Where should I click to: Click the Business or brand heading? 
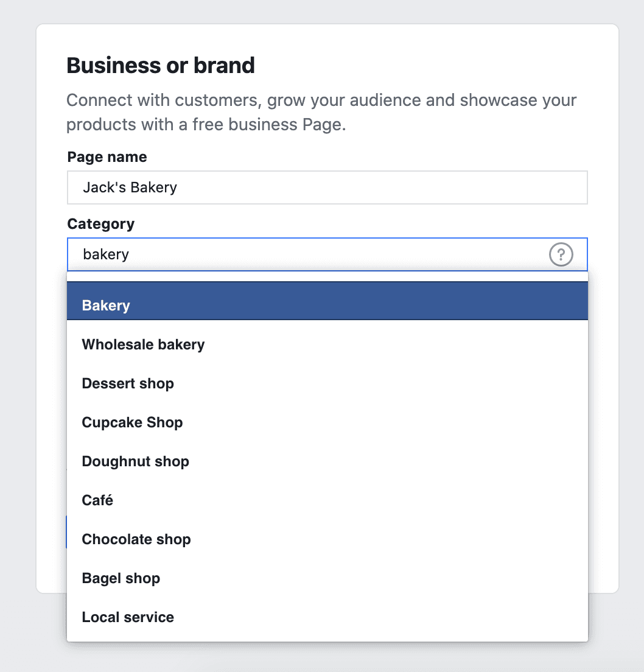pos(161,65)
